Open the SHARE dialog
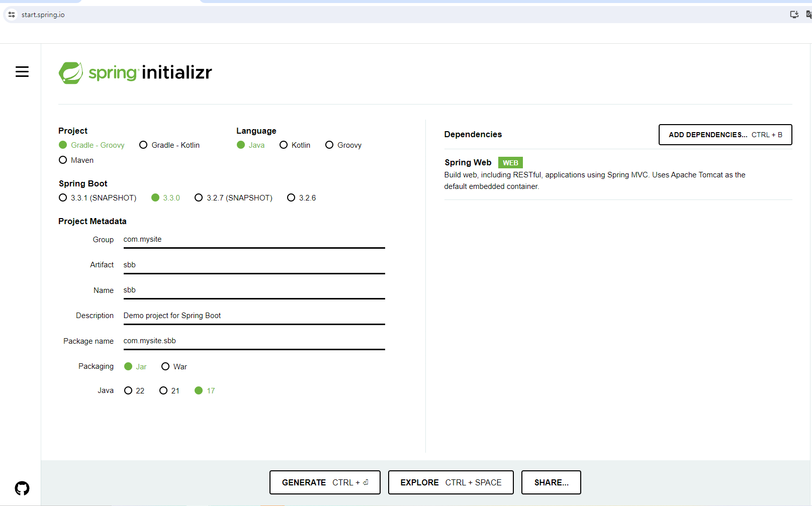The width and height of the screenshot is (812, 506). pos(551,482)
